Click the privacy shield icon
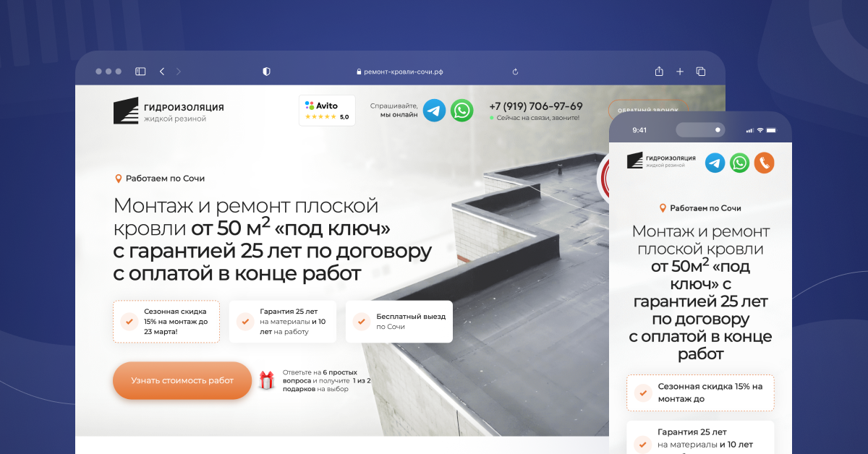868x454 pixels. point(266,72)
